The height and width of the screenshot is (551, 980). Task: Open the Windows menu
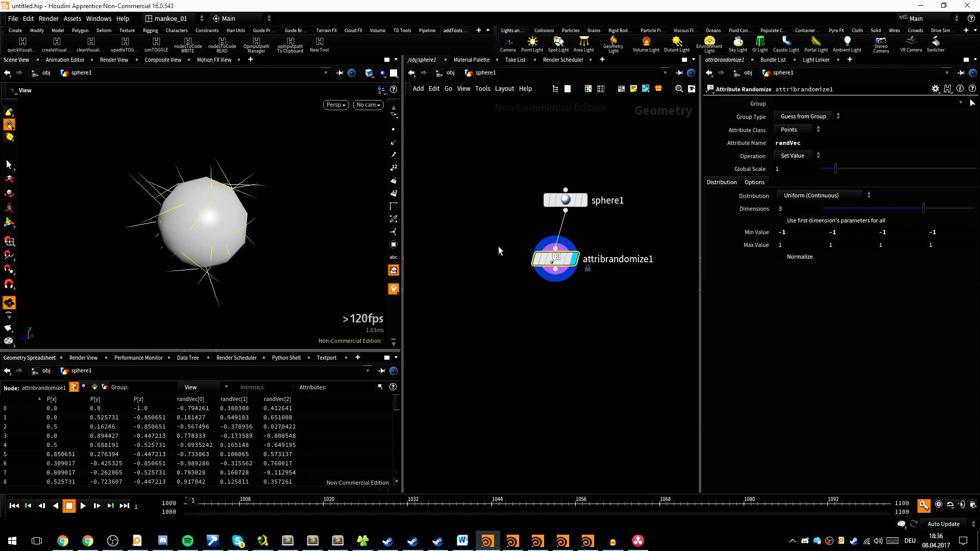(x=99, y=18)
